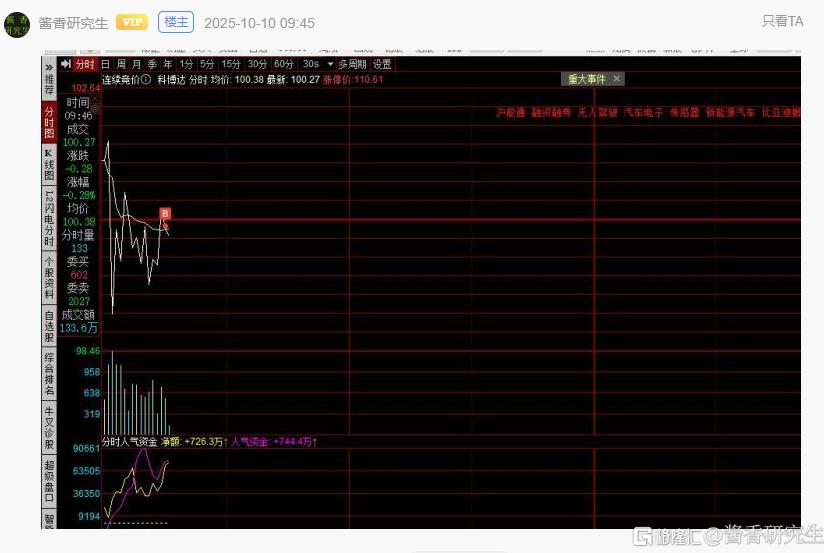Click the VIP badge next to username
This screenshot has height=553, width=830.
click(x=132, y=22)
